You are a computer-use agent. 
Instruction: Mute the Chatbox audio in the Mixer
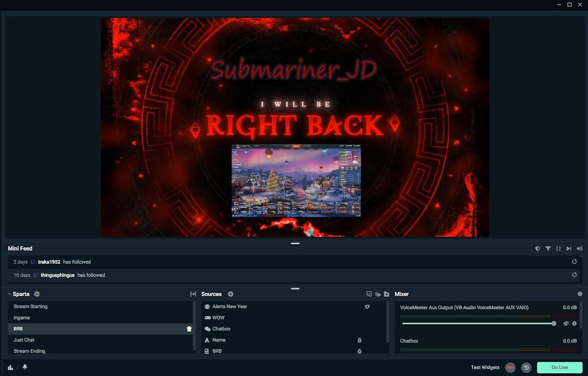[x=566, y=357]
